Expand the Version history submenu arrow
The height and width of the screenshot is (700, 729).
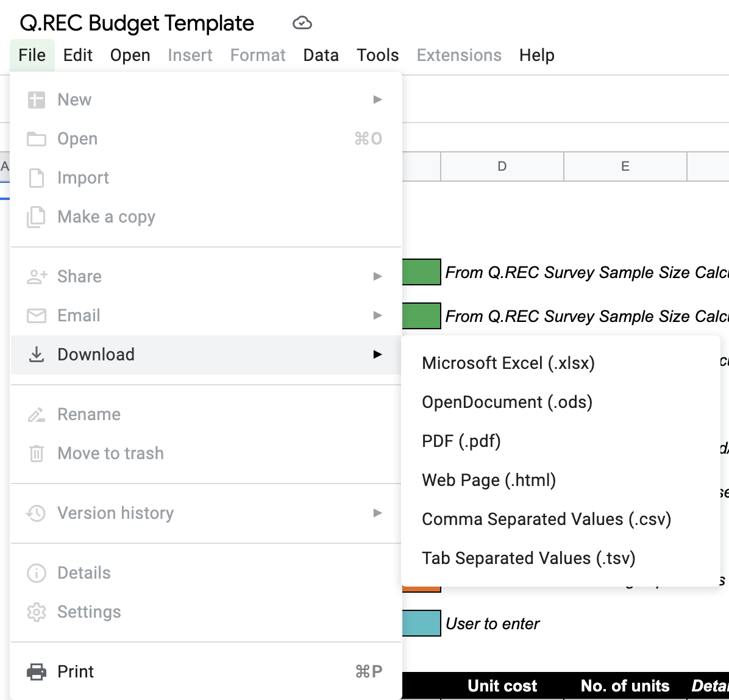click(x=378, y=513)
